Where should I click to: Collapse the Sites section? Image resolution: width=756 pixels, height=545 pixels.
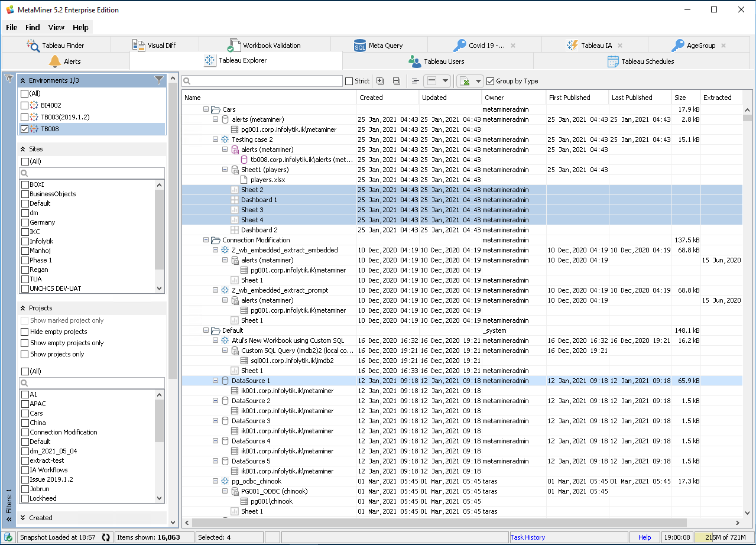click(23, 150)
